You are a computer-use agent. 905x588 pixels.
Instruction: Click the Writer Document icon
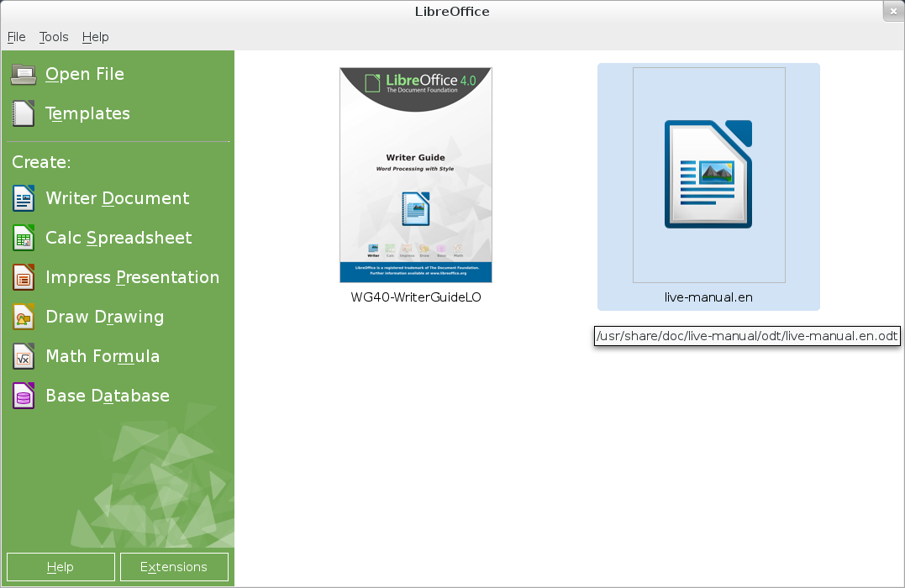pyautogui.click(x=24, y=198)
